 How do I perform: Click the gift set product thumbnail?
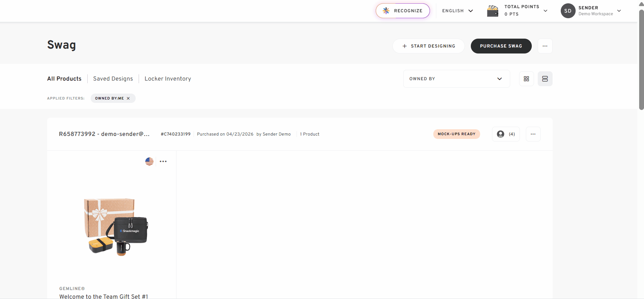(x=116, y=227)
